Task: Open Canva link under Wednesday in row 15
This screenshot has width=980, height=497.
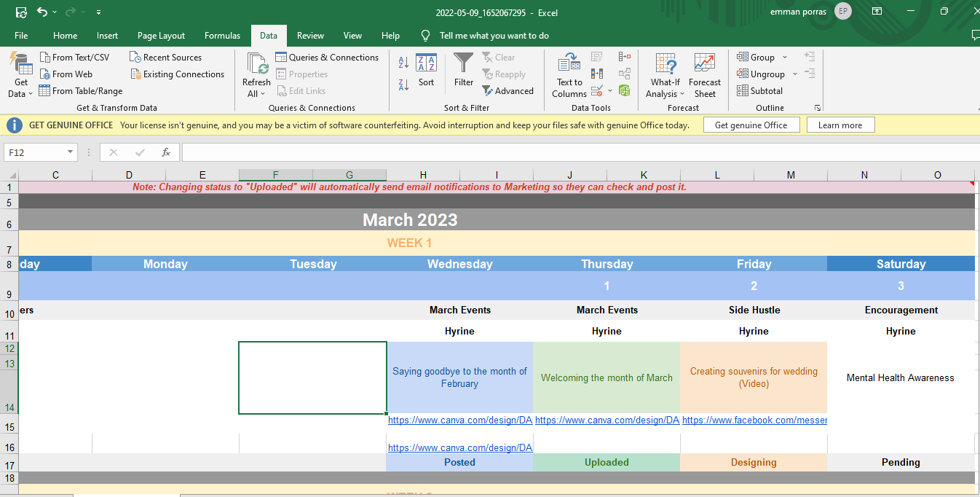Action: 460,420
